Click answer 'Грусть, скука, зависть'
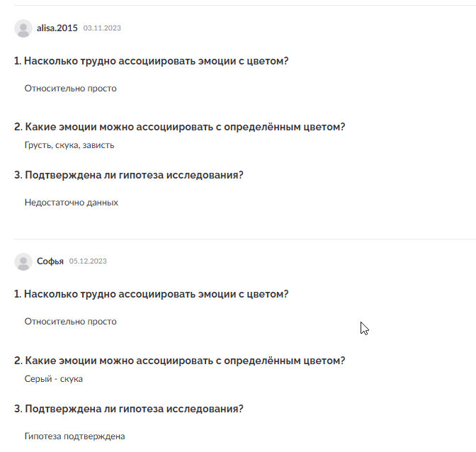The height and width of the screenshot is (452, 476). tap(69, 145)
